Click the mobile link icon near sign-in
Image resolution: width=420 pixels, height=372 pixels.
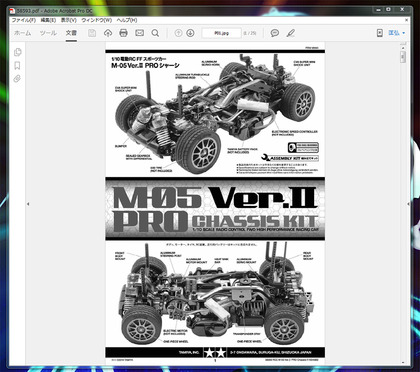(380, 33)
